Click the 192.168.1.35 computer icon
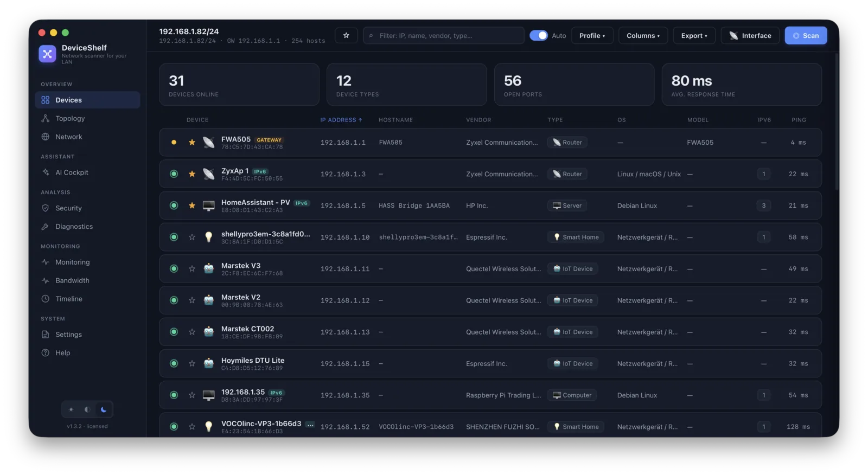 (209, 395)
